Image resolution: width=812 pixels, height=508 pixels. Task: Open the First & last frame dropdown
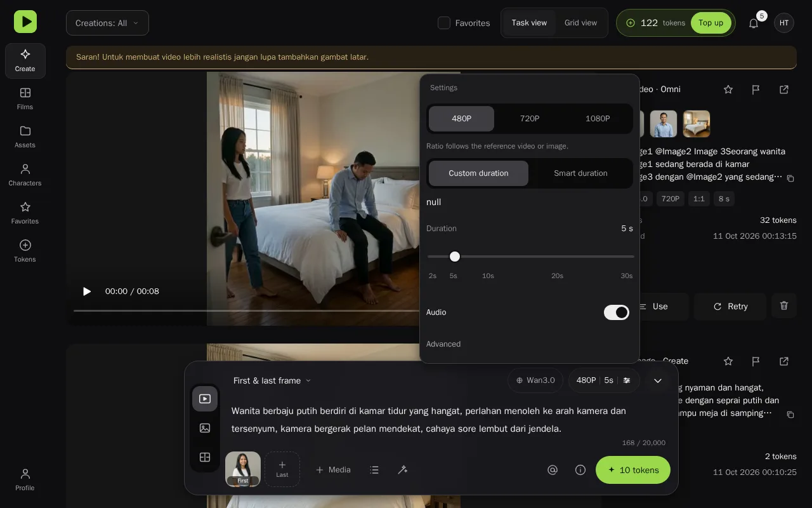272,380
